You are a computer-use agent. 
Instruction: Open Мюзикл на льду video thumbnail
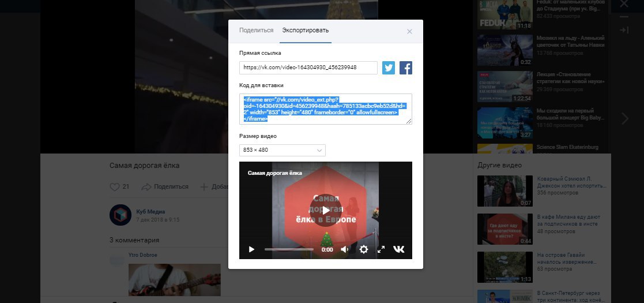click(505, 50)
